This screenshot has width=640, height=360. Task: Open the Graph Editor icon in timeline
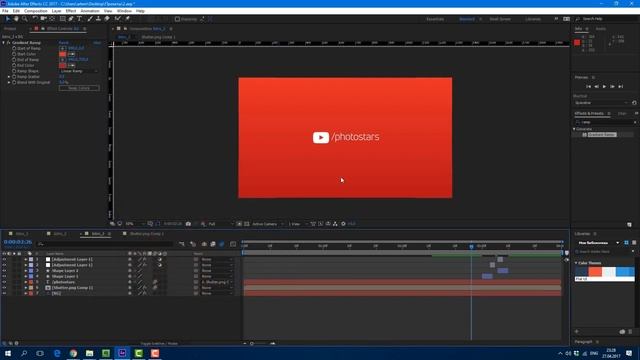pos(233,244)
